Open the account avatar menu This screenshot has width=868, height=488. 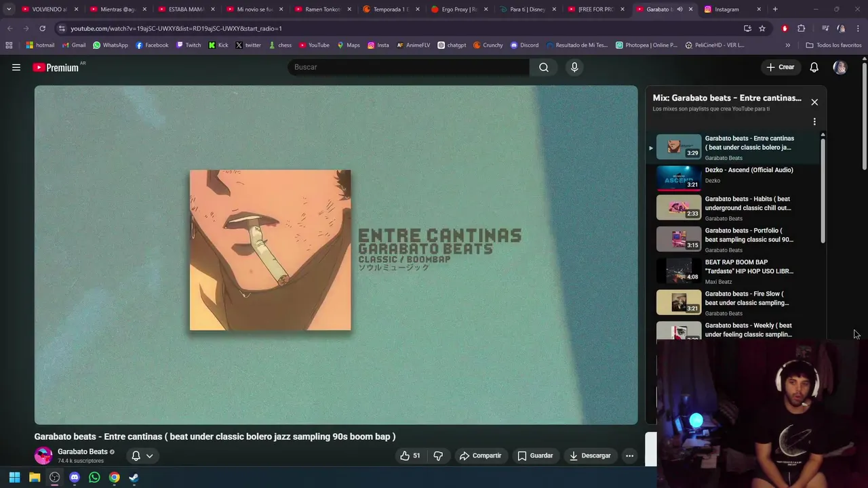[840, 67]
